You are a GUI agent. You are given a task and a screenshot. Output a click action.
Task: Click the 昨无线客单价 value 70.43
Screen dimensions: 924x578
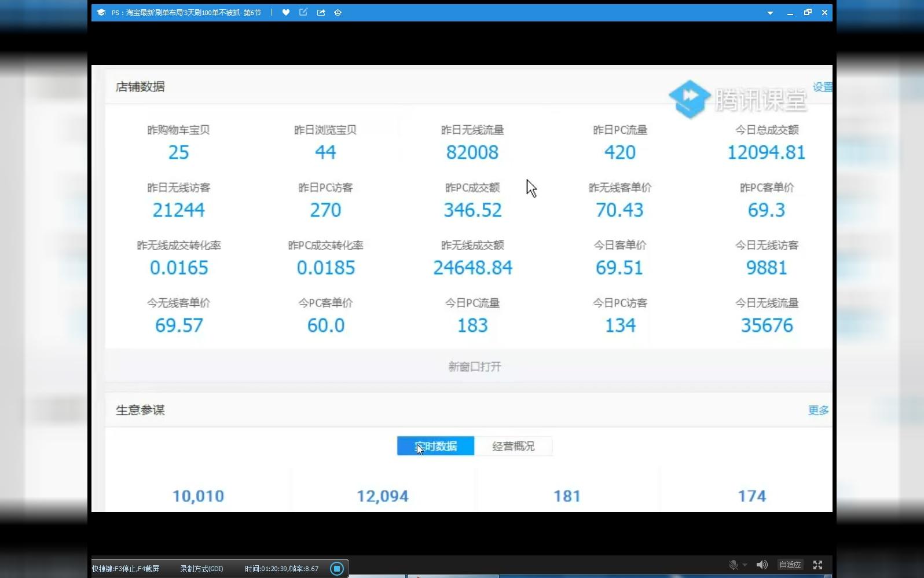pos(620,210)
